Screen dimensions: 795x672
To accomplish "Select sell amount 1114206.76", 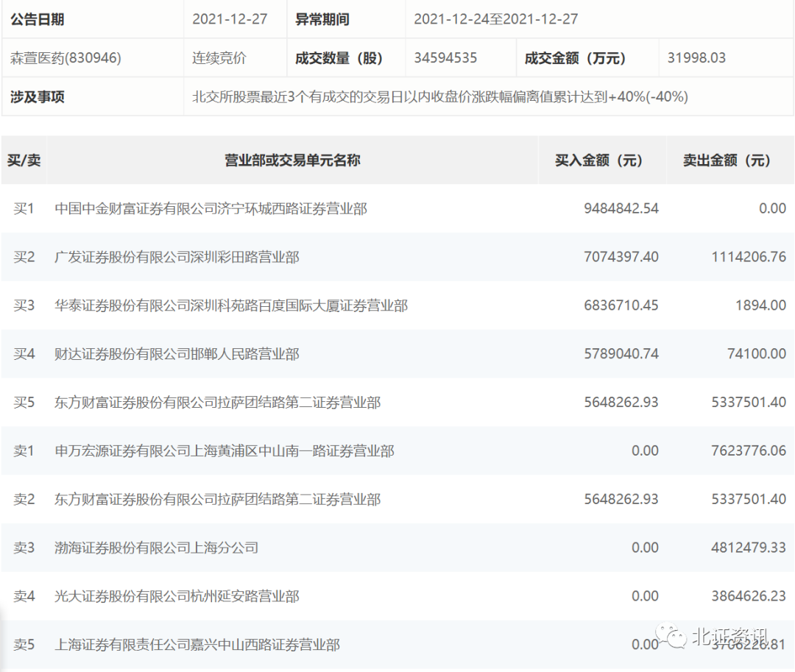I will click(x=749, y=257).
